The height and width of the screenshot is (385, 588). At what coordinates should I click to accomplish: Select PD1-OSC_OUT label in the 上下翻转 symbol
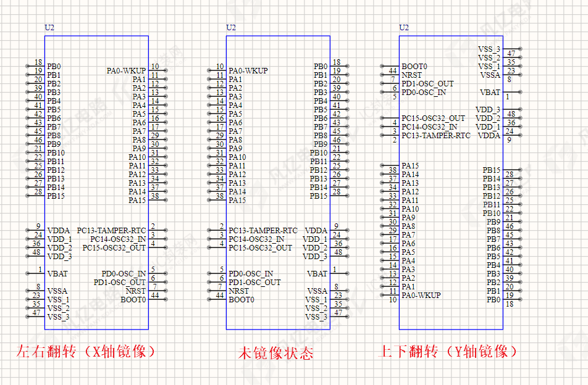coord(427,84)
